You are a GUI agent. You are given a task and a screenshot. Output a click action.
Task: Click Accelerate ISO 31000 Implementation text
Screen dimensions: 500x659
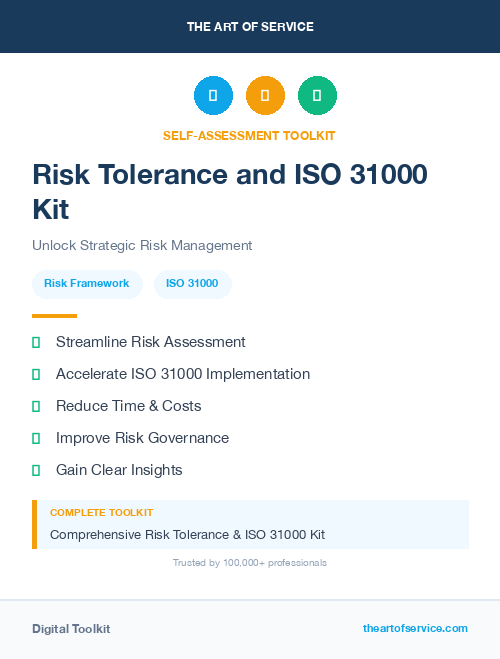click(x=183, y=374)
